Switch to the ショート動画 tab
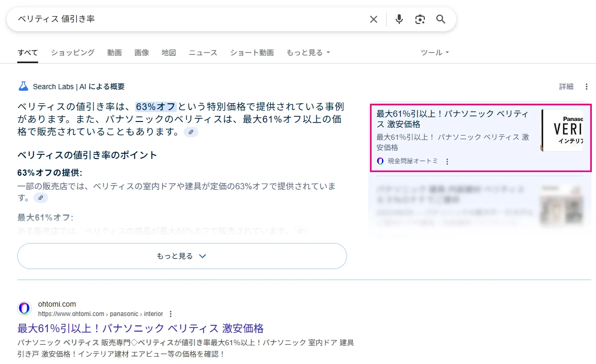 pyautogui.click(x=252, y=53)
